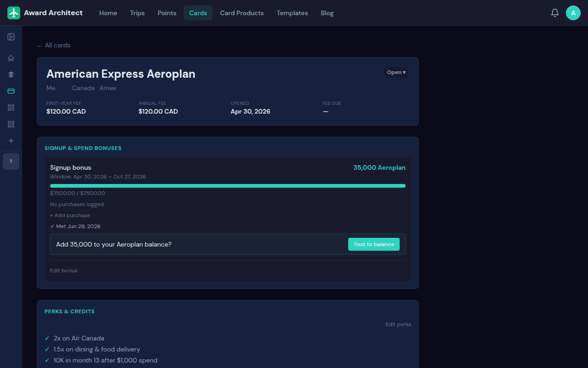This screenshot has height=368, width=588.
Task: Click the Canada · Amex subtitle
Action: [x=94, y=88]
